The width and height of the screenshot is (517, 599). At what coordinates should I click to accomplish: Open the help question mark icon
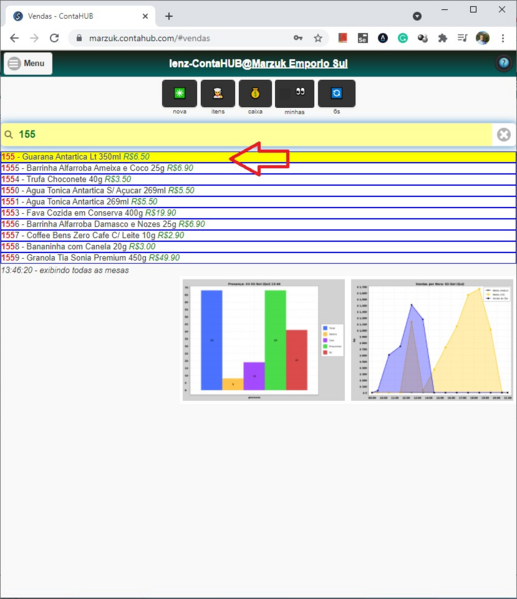(504, 63)
